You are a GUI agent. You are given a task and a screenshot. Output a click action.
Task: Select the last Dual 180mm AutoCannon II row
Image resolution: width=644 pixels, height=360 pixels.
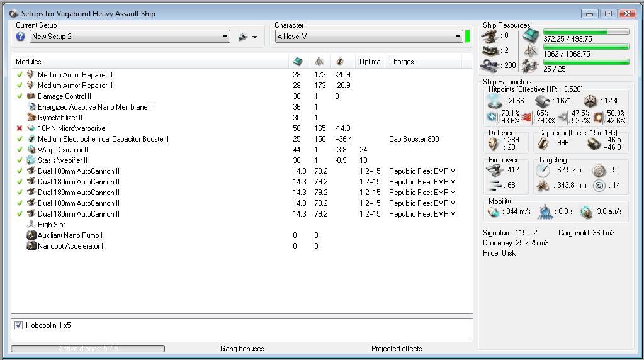click(x=242, y=214)
